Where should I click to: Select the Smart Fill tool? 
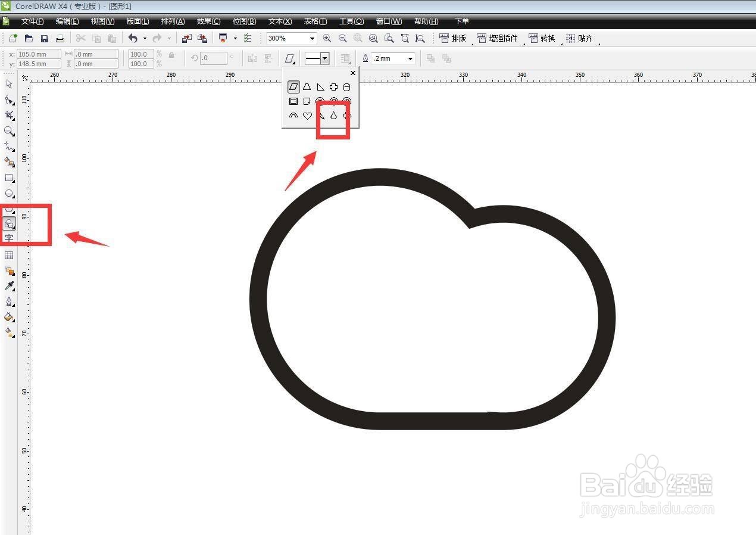click(9, 161)
